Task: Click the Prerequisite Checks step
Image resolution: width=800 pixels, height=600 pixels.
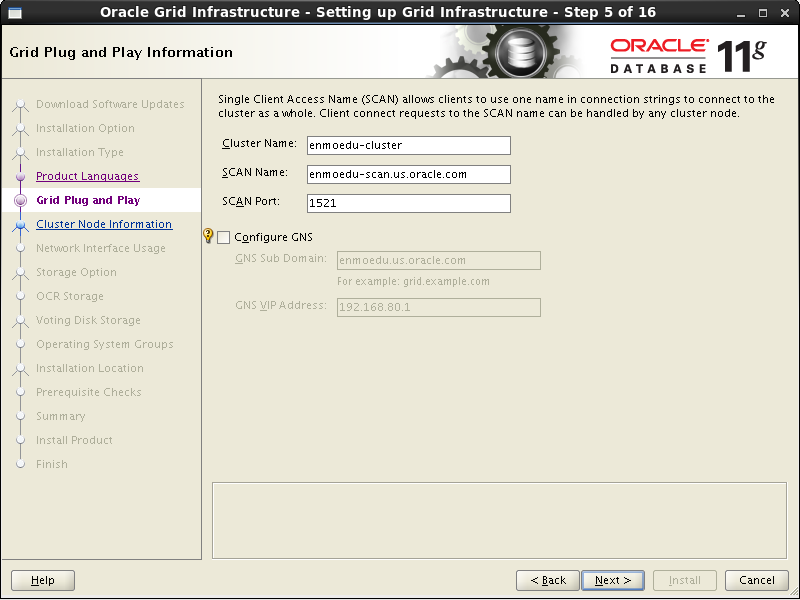Action: pyautogui.click(x=89, y=392)
